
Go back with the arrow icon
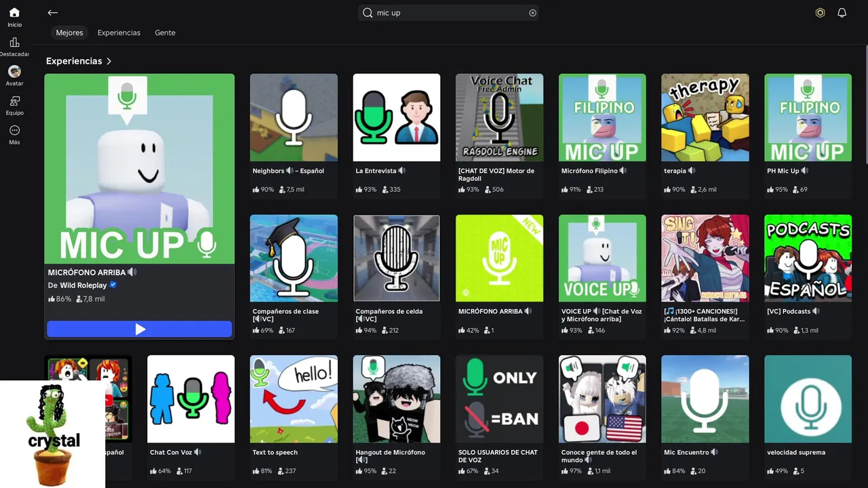(53, 13)
